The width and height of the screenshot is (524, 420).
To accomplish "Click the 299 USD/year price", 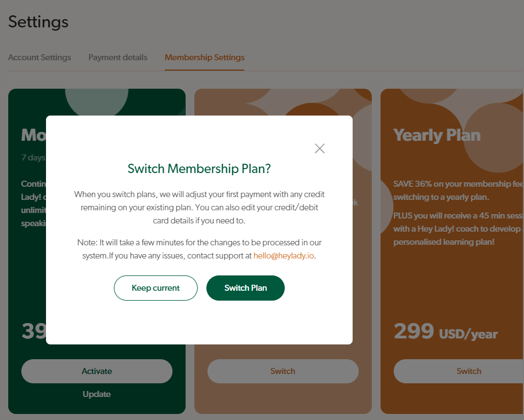I will tap(446, 332).
